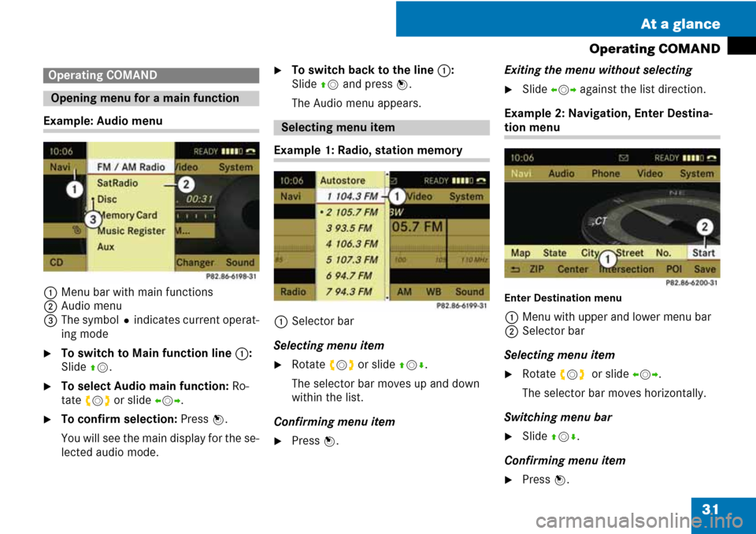
Task: Click CD label in Audio menu screenshot
Action: point(57,262)
